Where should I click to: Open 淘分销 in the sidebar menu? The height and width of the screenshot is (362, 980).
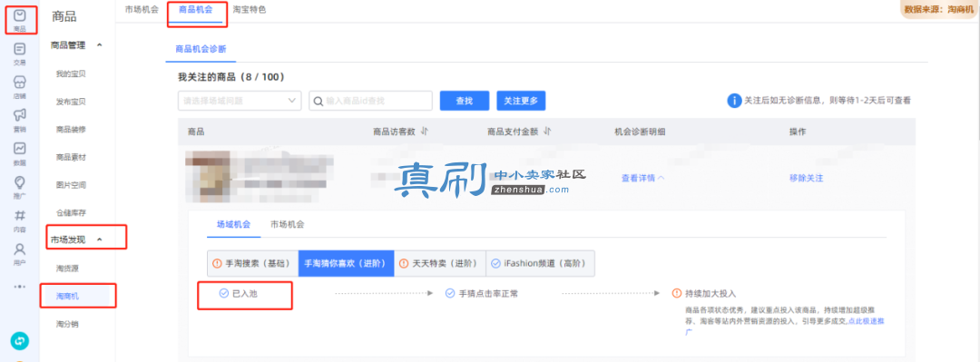67,324
